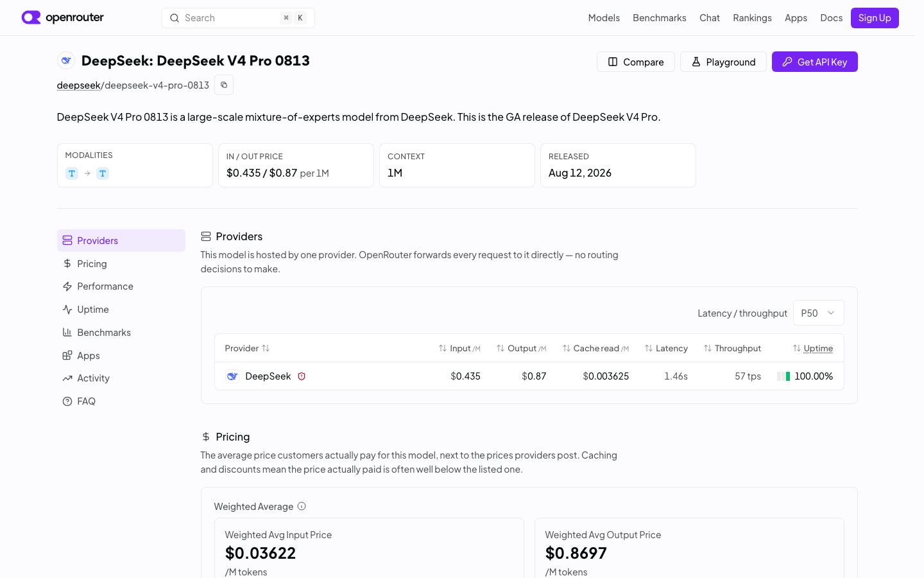924x578 pixels.
Task: Click the Weighted Avg Output Price $0.8697
Action: tap(576, 553)
